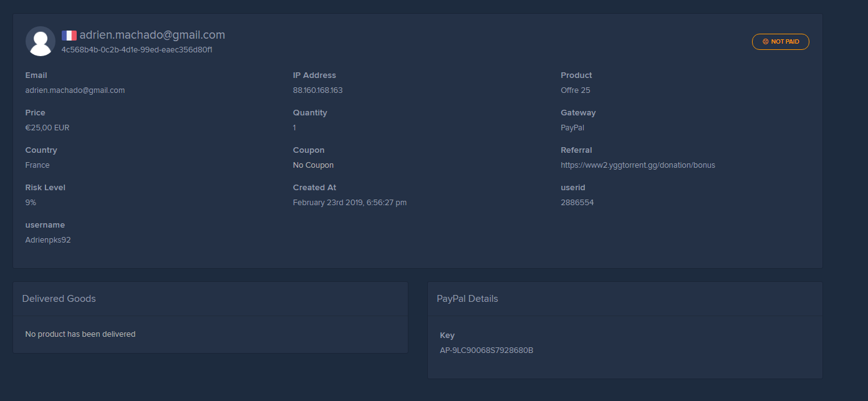This screenshot has width=868, height=401.
Task: Click the Delivered Goods panel header
Action: click(x=59, y=299)
